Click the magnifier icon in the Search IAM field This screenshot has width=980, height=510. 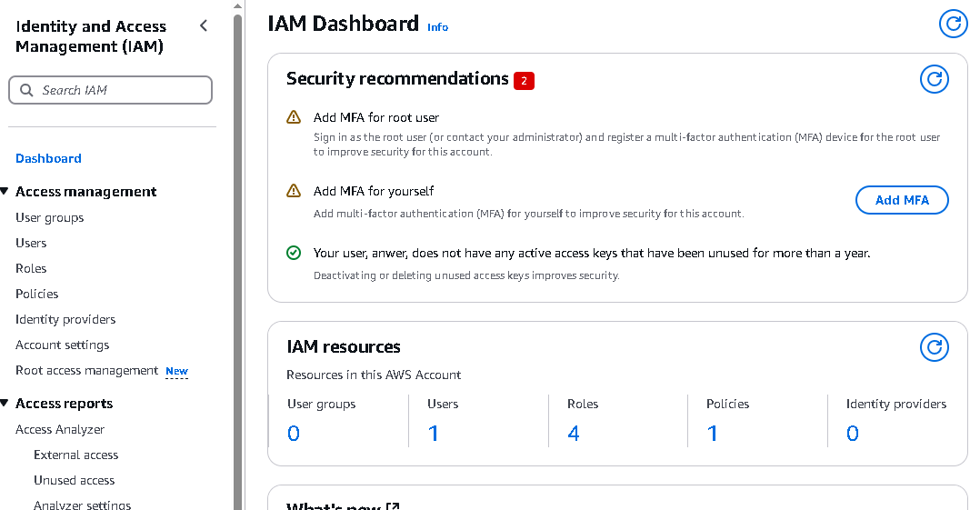[26, 90]
